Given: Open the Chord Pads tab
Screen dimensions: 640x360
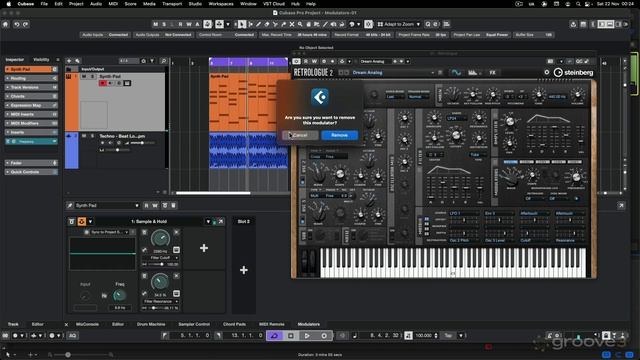Looking at the screenshot, I should click(234, 324).
